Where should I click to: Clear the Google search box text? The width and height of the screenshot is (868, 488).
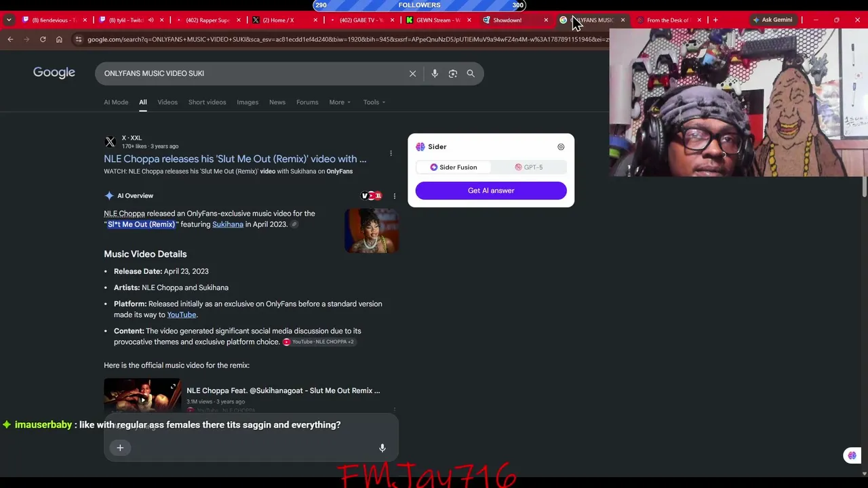pyautogui.click(x=412, y=73)
